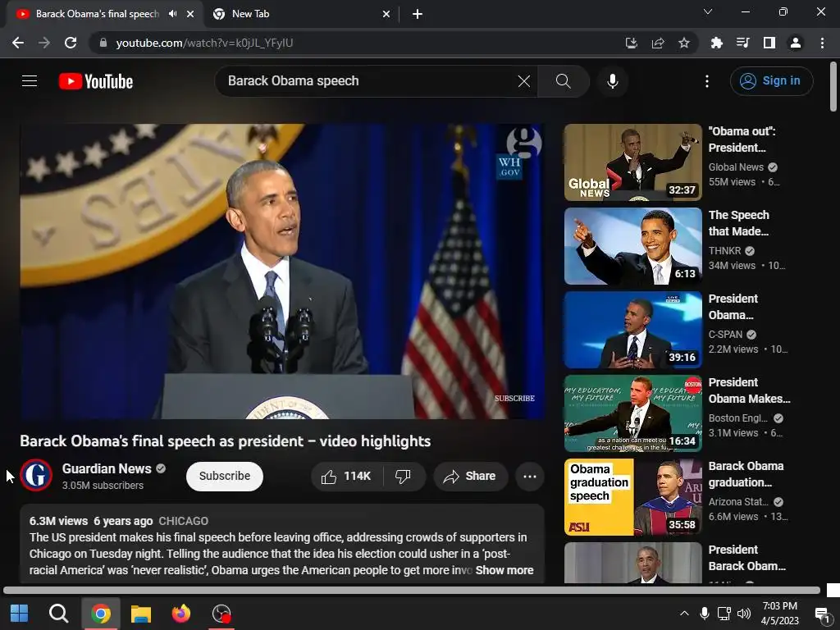Open "The Speech that Made..." THNKR thumbnail

coord(632,246)
